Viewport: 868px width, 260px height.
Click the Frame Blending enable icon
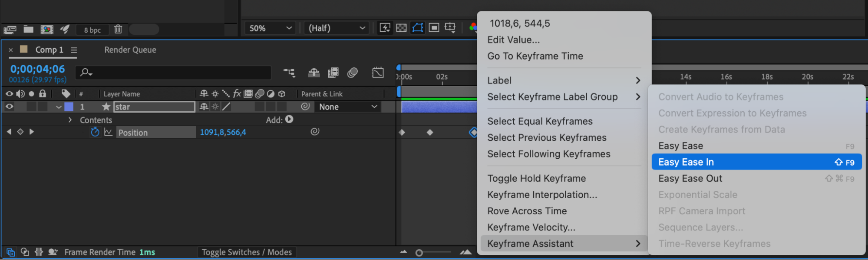tap(333, 73)
